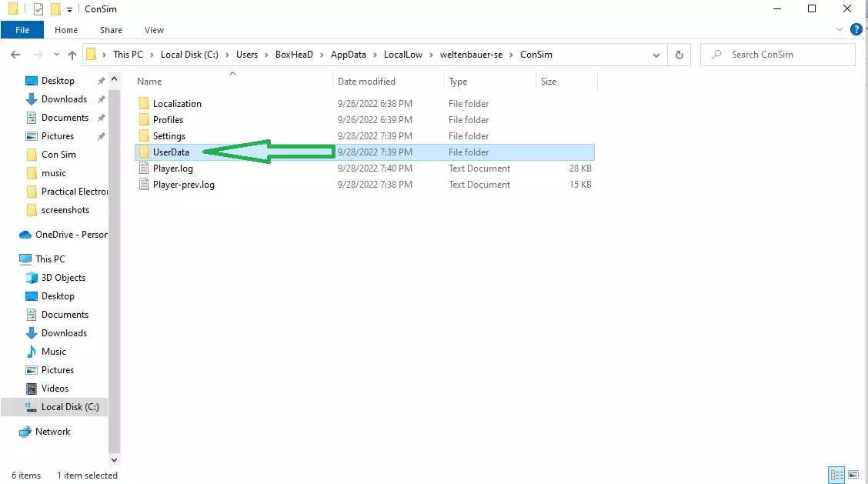Screen dimensions: 868x484
Task: Switch to the View ribbon tab
Action: click(154, 30)
